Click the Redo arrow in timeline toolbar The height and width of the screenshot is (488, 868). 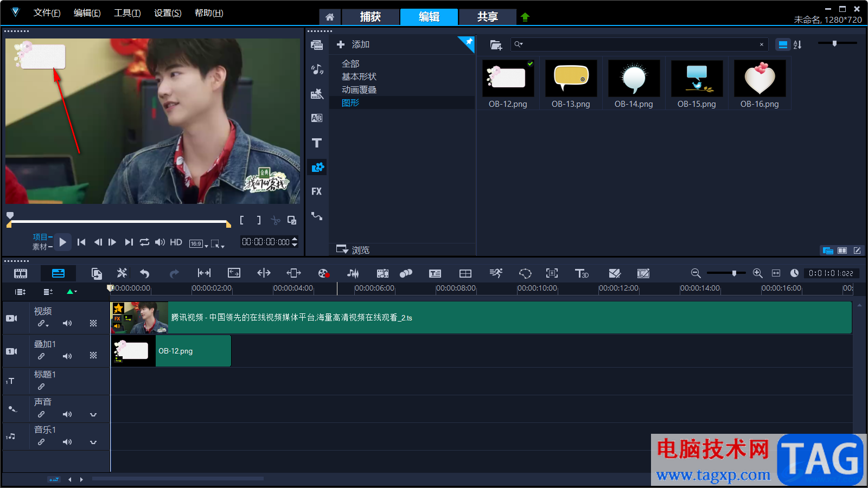point(174,273)
